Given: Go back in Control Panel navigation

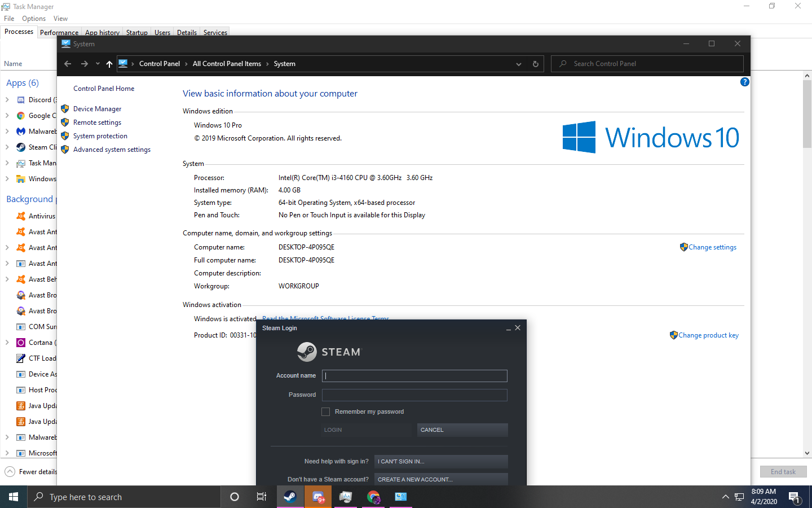Looking at the screenshot, I should [x=68, y=64].
